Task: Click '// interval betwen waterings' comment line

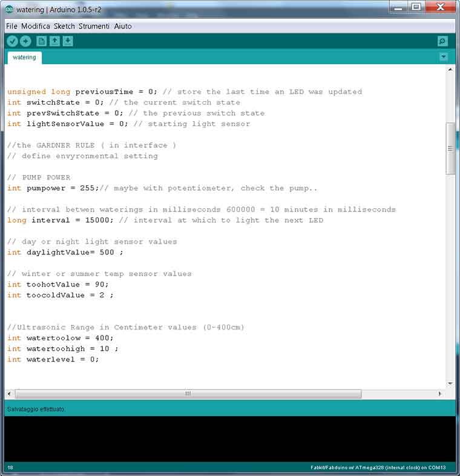Action: pyautogui.click(x=202, y=210)
